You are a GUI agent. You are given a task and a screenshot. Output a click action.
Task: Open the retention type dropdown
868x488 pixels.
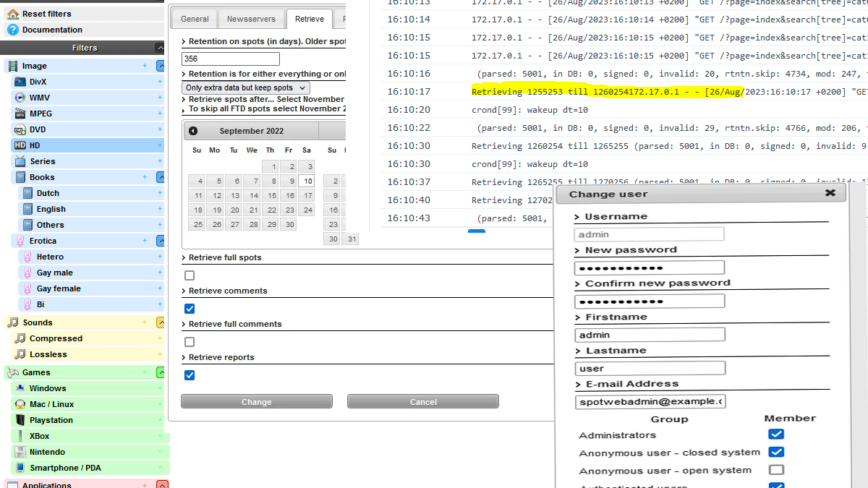[x=246, y=87]
